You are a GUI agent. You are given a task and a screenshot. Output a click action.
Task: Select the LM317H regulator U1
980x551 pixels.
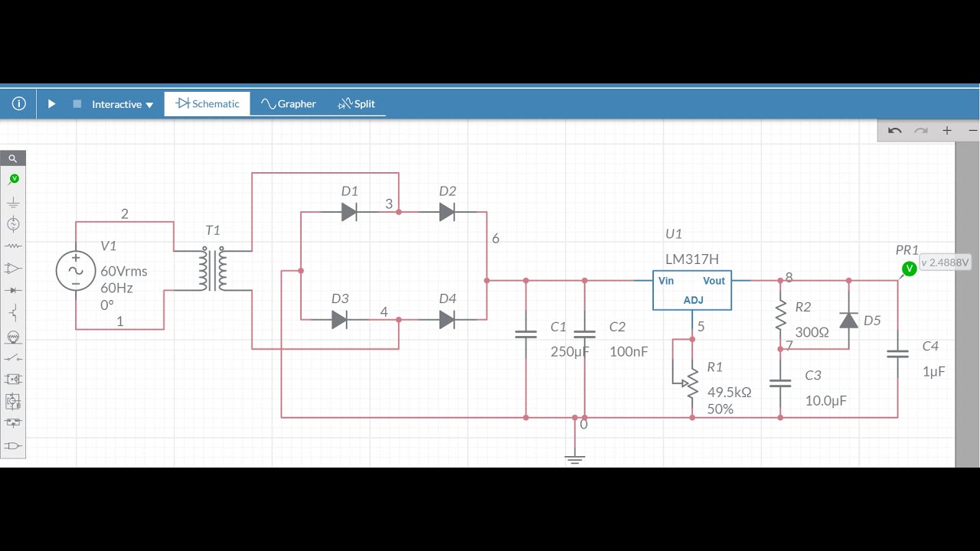[692, 291]
